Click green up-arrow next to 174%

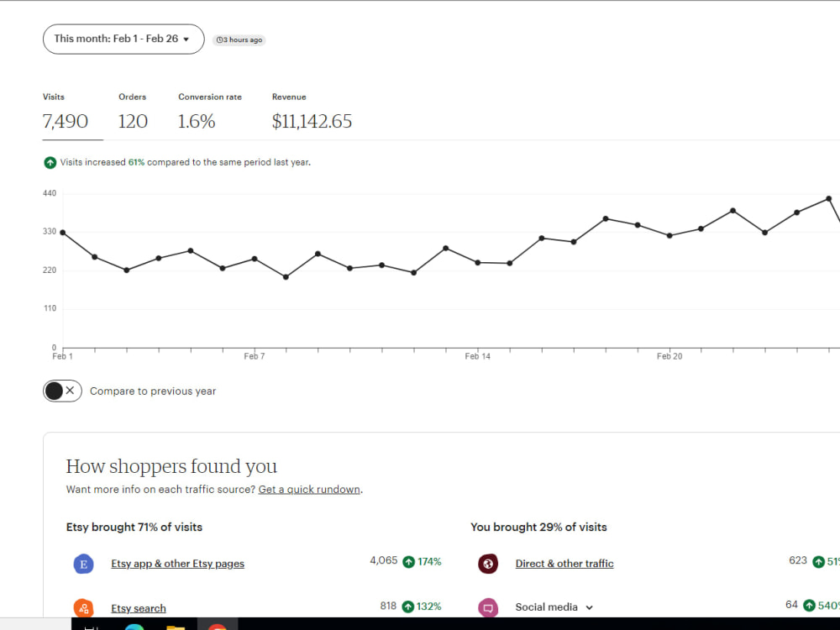(409, 561)
